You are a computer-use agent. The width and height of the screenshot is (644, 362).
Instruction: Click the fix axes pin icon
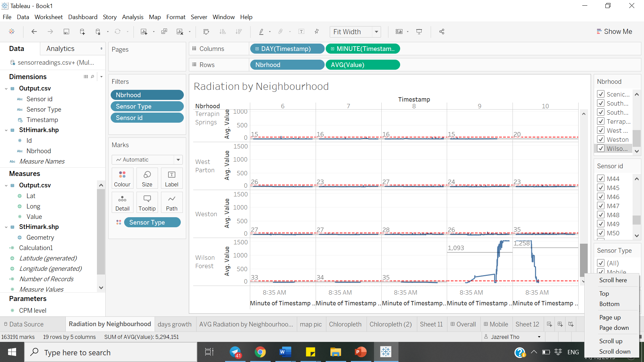[x=317, y=32]
